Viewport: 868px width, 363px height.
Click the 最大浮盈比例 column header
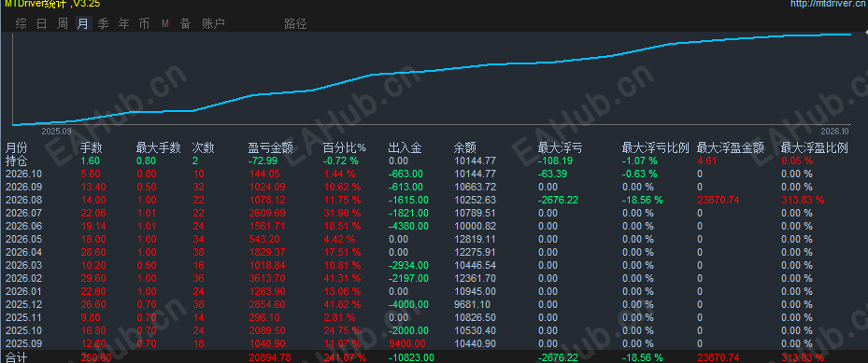[815, 148]
